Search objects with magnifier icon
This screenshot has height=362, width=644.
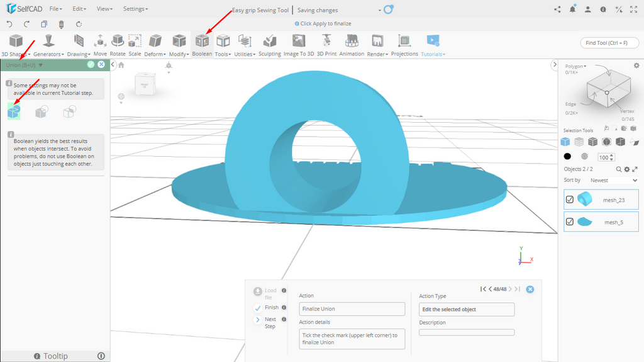click(619, 169)
